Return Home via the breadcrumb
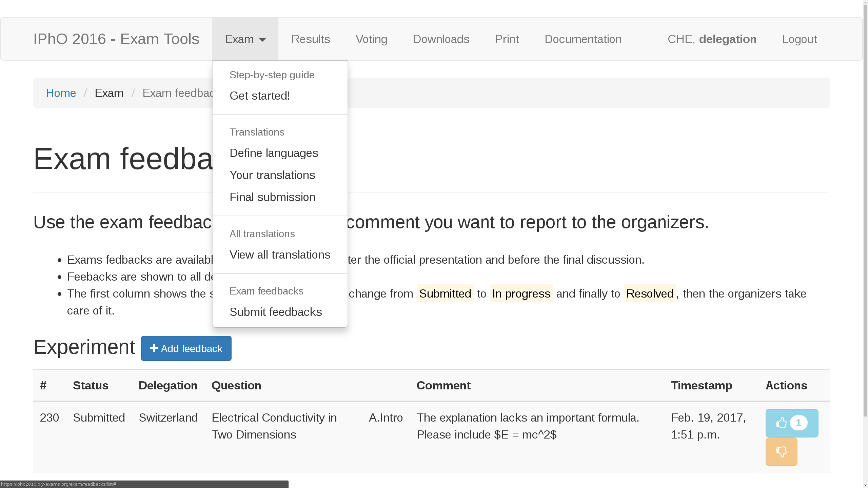 pyautogui.click(x=61, y=93)
